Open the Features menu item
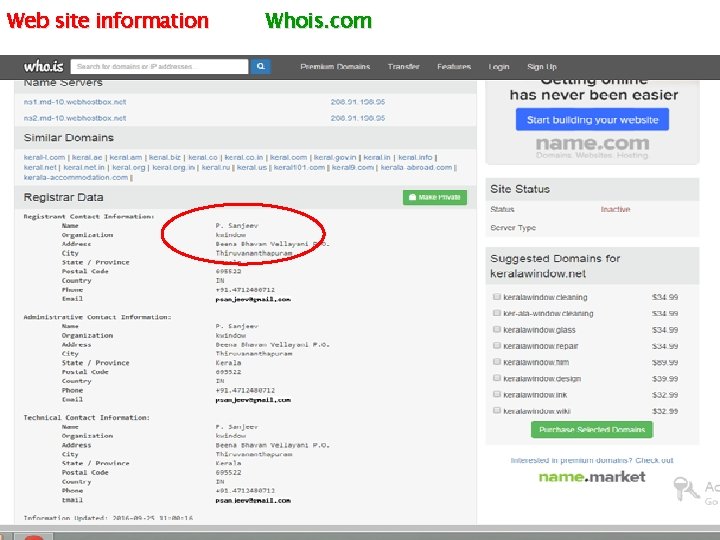 click(454, 67)
